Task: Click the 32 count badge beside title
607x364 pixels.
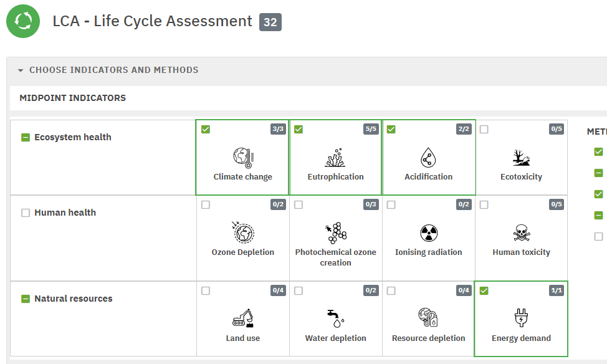Action: pyautogui.click(x=270, y=22)
